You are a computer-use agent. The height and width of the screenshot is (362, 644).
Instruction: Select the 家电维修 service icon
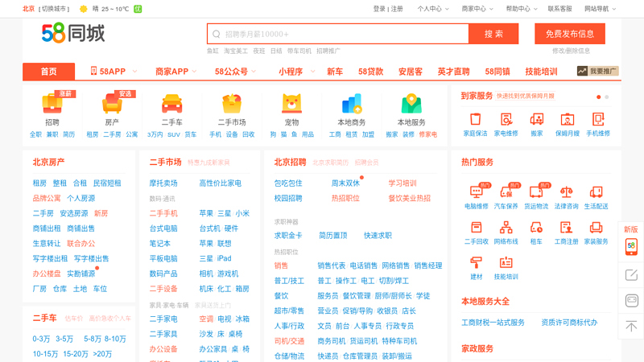506,119
